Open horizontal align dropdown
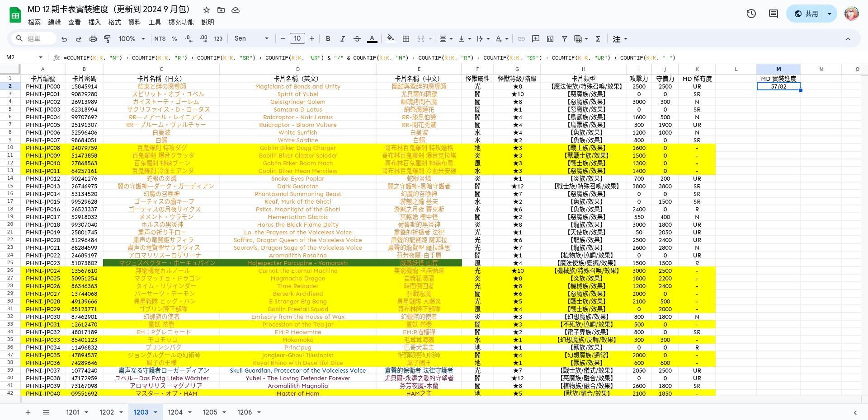The image size is (868, 420). click(x=446, y=39)
